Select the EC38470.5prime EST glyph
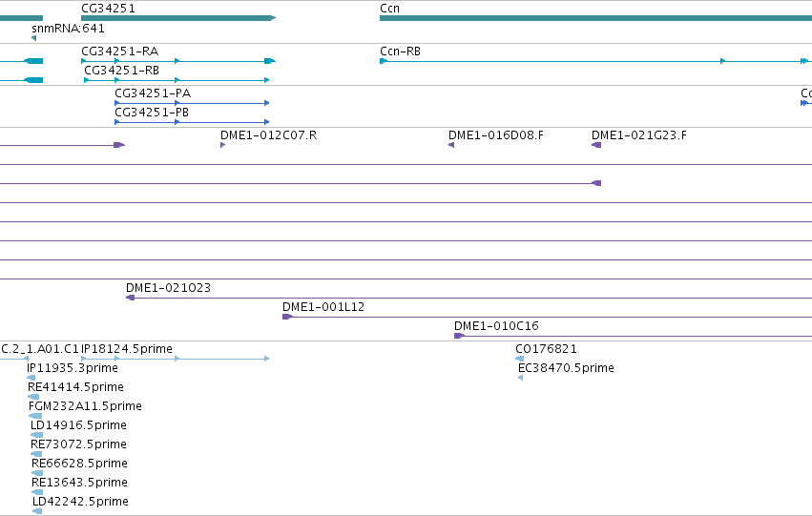Screen dimensions: 812x516 (520, 378)
